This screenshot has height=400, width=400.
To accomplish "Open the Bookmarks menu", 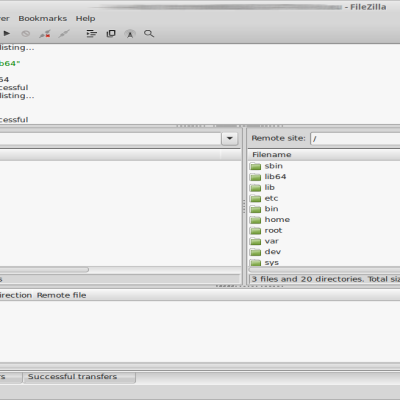I will click(x=43, y=18).
